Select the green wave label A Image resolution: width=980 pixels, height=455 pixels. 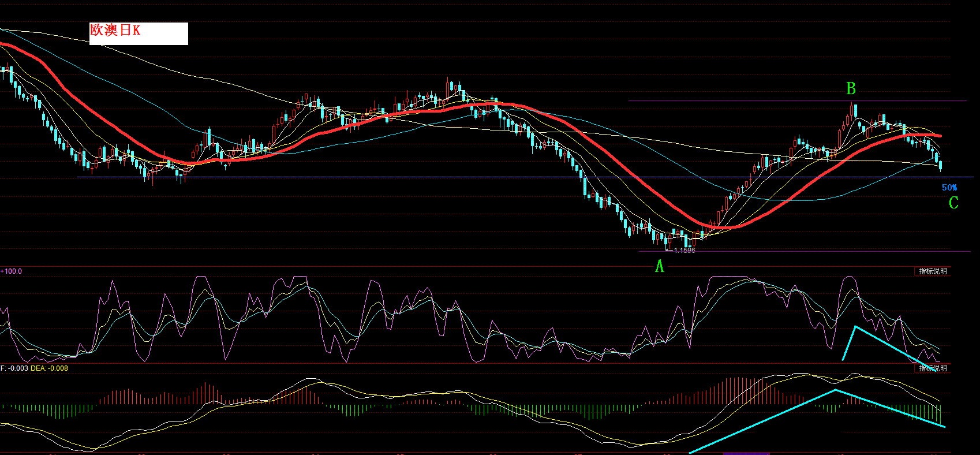point(660,266)
